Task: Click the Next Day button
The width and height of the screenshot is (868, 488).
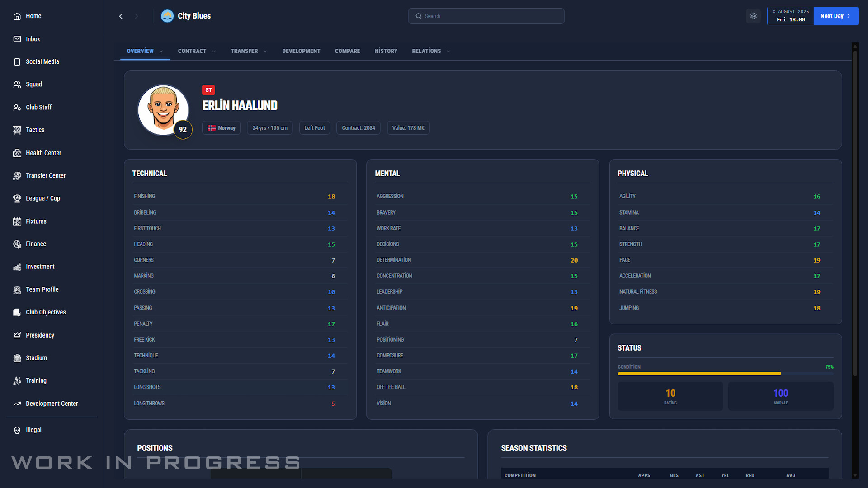Action: 835,16
